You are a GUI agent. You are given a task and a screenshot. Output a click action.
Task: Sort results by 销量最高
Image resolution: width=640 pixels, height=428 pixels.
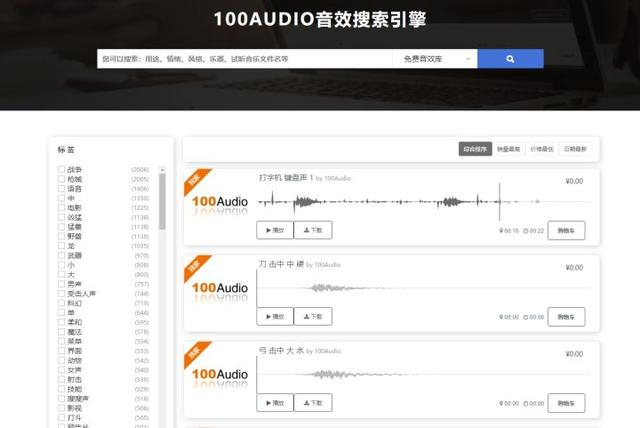[x=509, y=149]
